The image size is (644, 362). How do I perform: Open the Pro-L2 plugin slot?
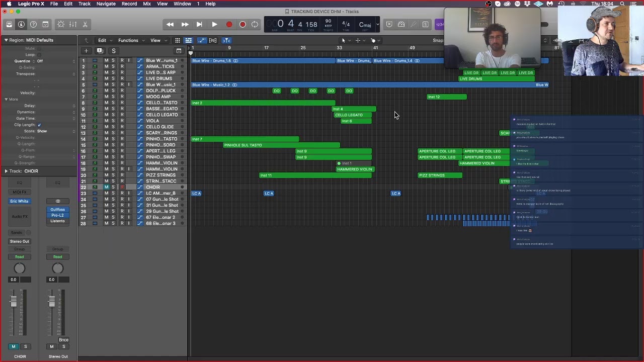(57, 215)
